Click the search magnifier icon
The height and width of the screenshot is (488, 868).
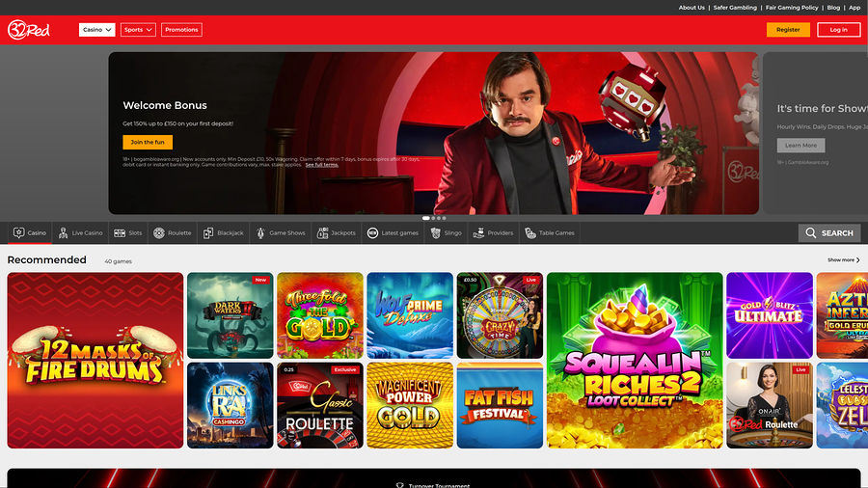(x=810, y=233)
